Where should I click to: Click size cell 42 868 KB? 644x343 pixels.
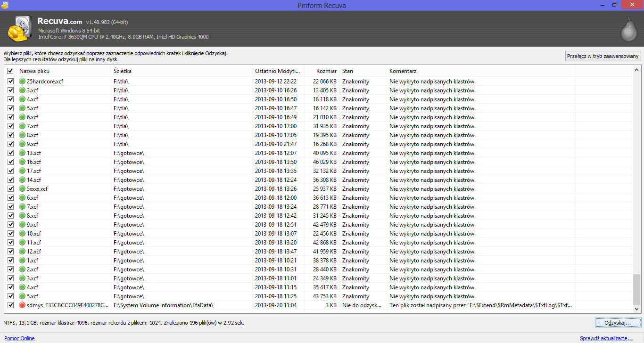pyautogui.click(x=325, y=243)
